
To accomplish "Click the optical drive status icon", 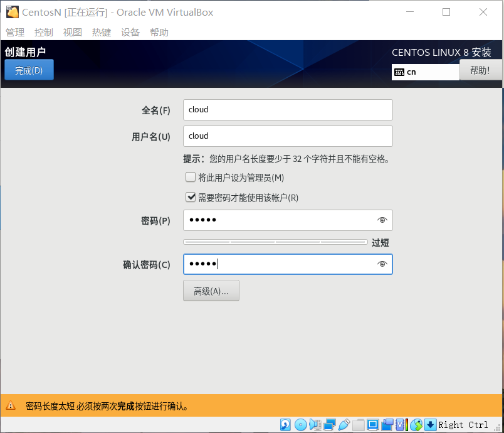I will point(300,425).
